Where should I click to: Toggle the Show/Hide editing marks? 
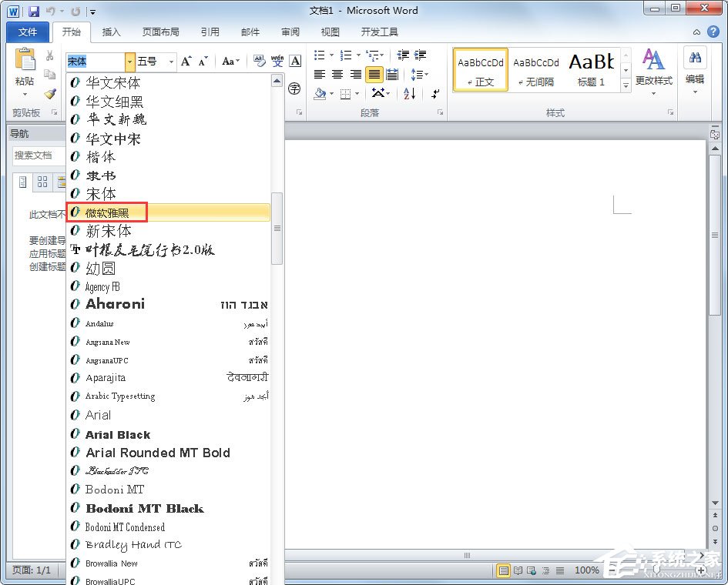tap(435, 95)
